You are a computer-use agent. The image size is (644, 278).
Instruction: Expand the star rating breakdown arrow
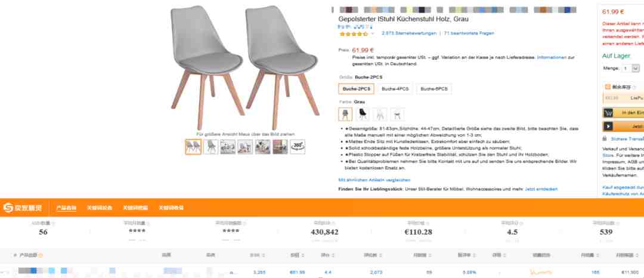tap(373, 33)
